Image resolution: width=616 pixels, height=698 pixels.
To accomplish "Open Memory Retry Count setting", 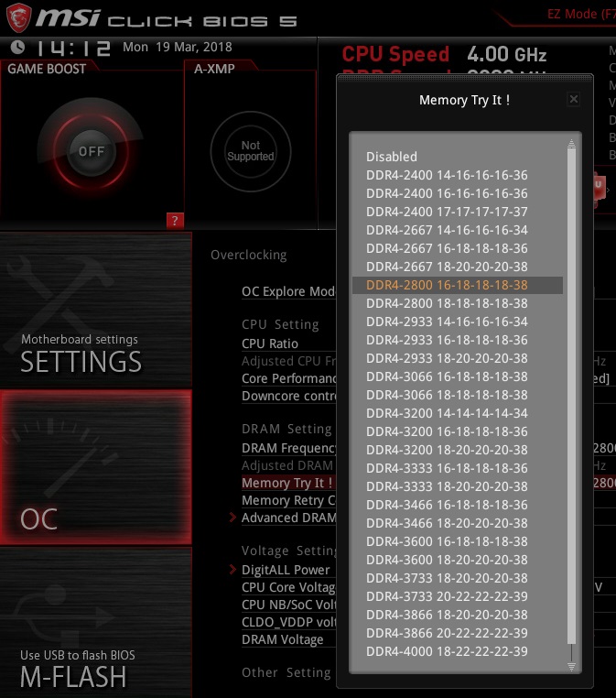I will tap(288, 500).
